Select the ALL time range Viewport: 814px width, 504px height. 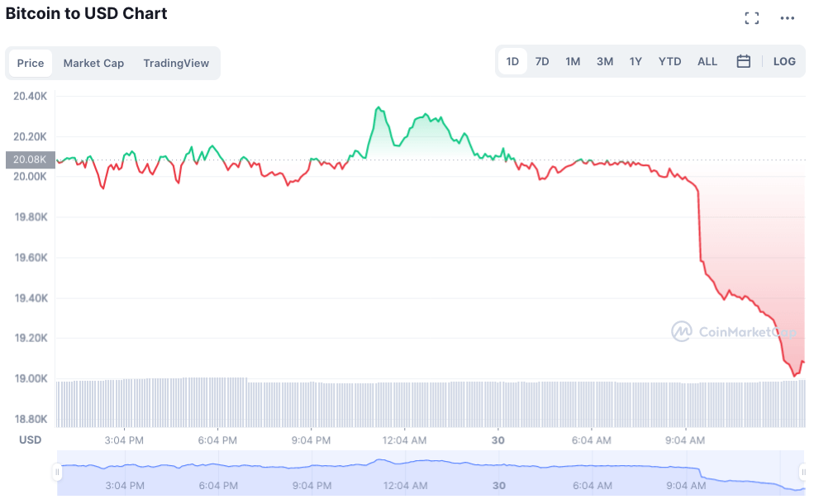click(707, 61)
